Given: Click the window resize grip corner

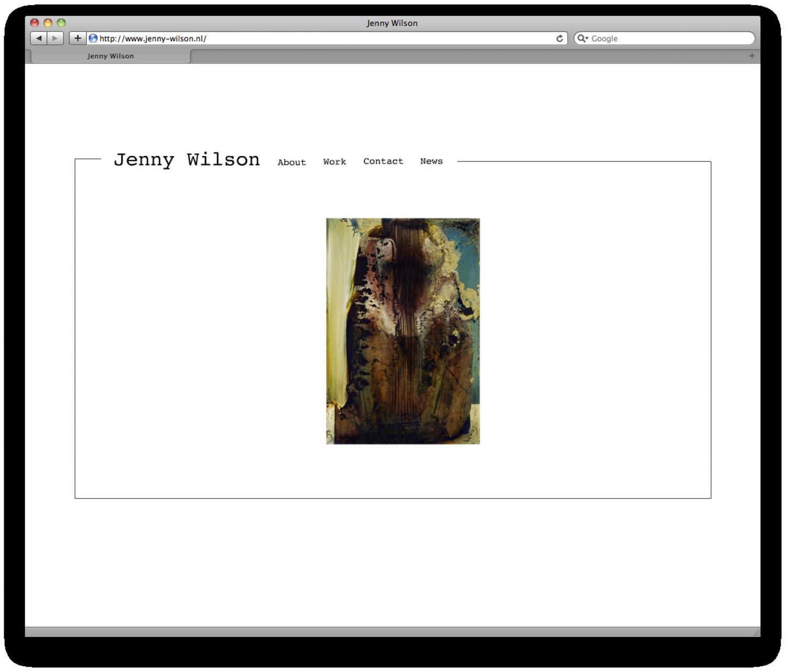Looking at the screenshot, I should (756, 633).
